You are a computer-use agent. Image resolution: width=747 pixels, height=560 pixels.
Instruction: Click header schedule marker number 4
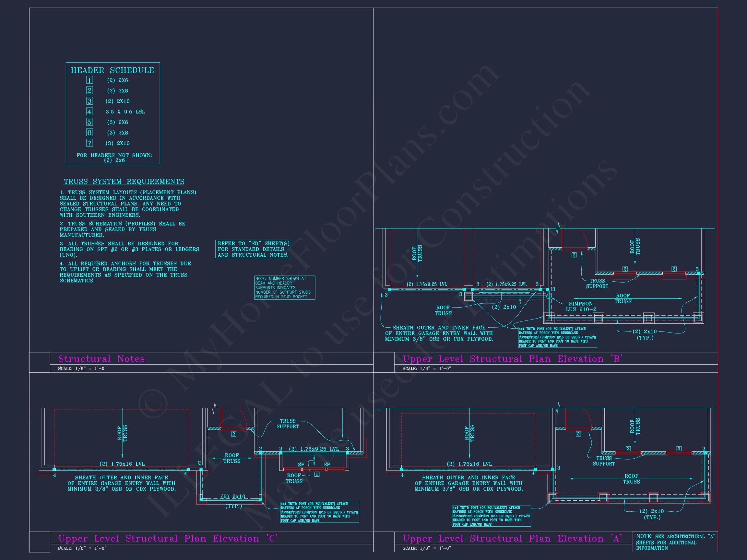(89, 111)
